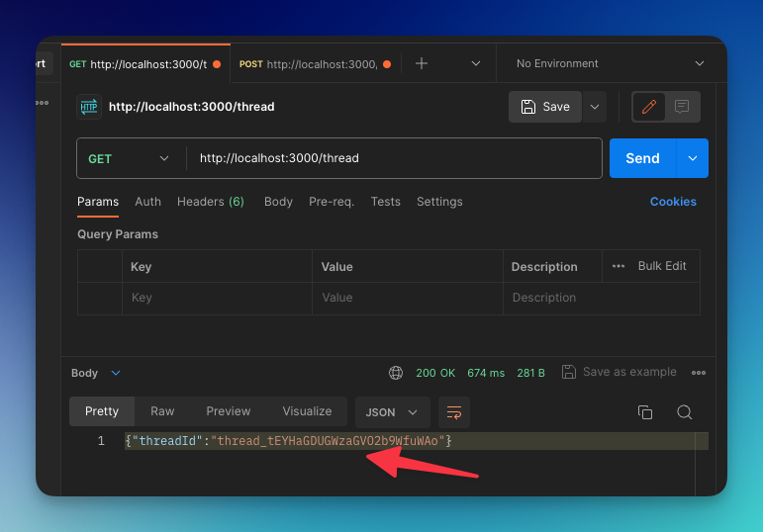Open the Cookies link
Viewport: 763px width, 532px height.
coord(673,202)
